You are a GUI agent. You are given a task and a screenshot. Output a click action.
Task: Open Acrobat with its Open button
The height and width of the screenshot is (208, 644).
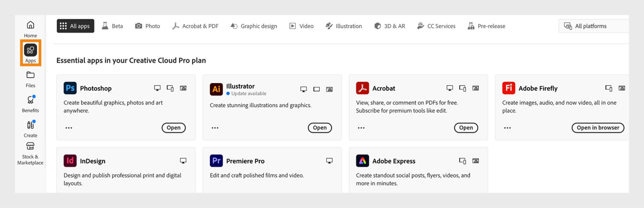pyautogui.click(x=466, y=128)
